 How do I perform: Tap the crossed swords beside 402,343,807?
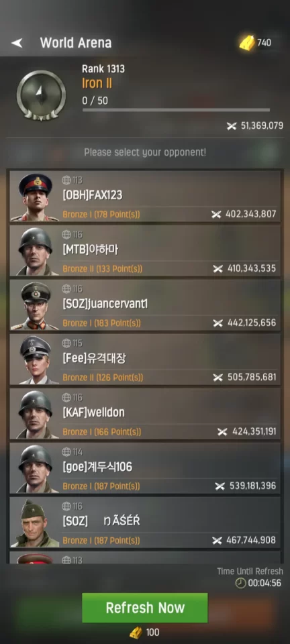click(x=216, y=214)
